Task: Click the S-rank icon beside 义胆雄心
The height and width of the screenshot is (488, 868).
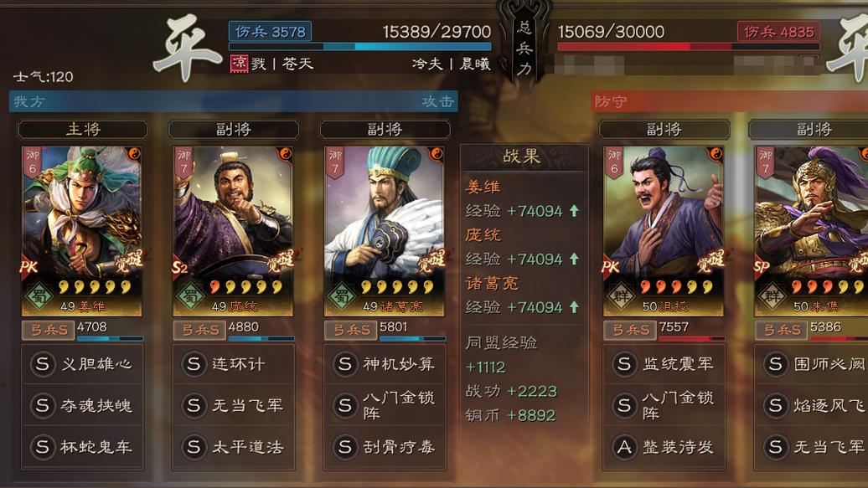Action: coord(43,364)
